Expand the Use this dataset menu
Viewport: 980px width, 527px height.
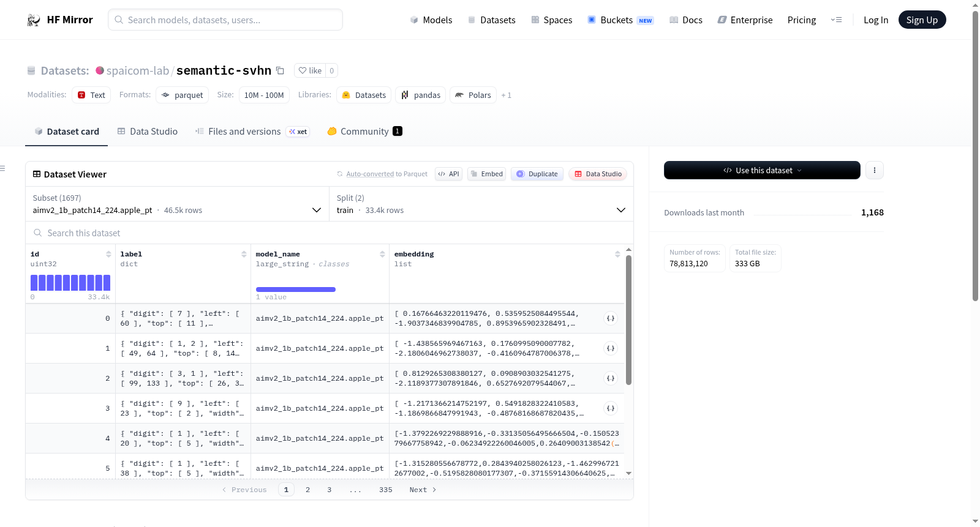[x=799, y=171]
